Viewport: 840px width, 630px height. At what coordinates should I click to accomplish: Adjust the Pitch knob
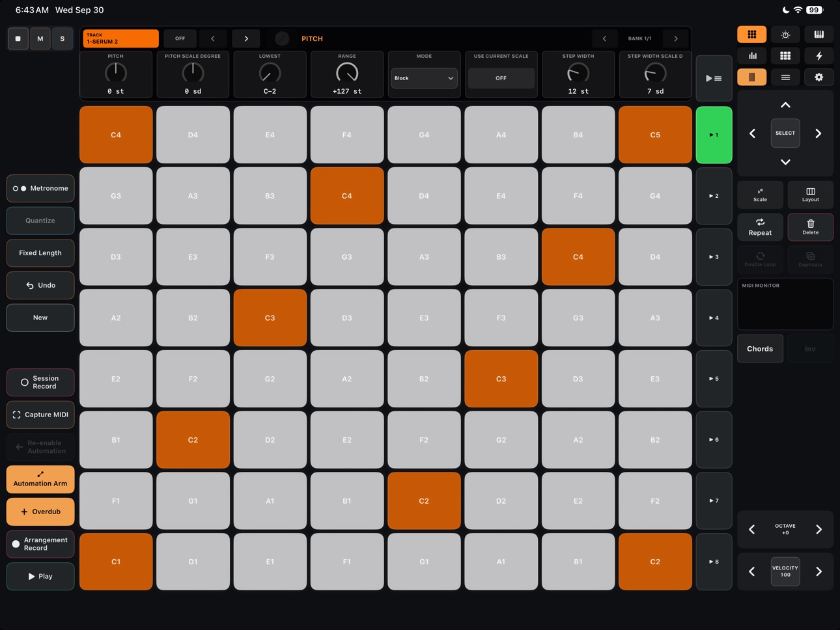(x=116, y=73)
